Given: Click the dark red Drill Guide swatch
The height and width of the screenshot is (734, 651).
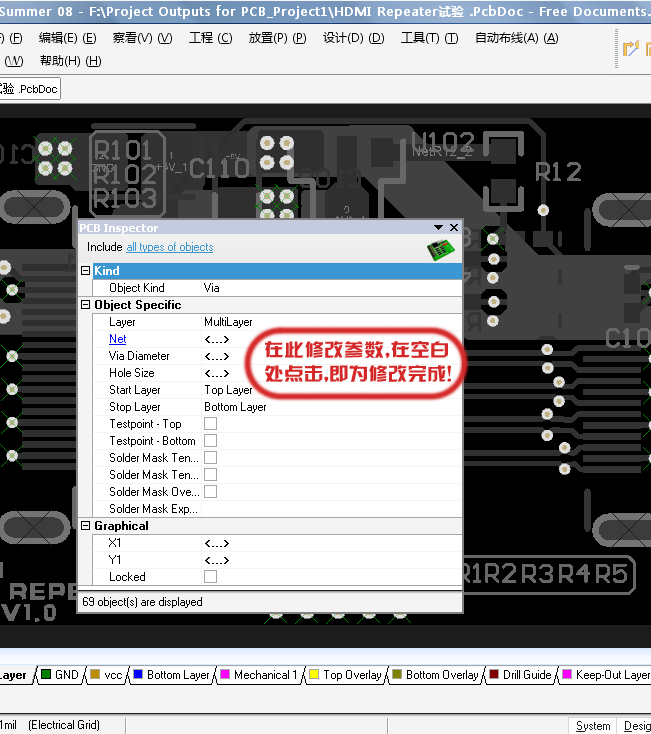Looking at the screenshot, I should [494, 674].
